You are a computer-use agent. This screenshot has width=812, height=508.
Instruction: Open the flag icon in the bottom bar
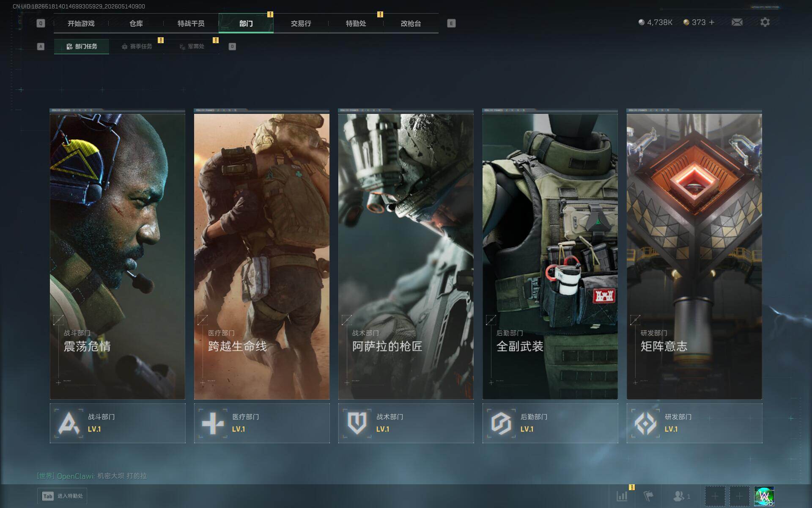coord(648,496)
